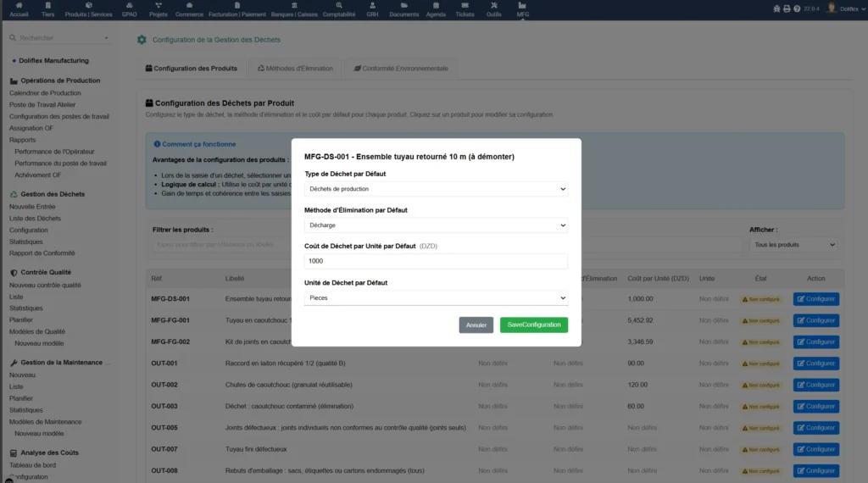Click the Analyse des Coûts calculator icon
The width and height of the screenshot is (868, 483).
pos(14,452)
